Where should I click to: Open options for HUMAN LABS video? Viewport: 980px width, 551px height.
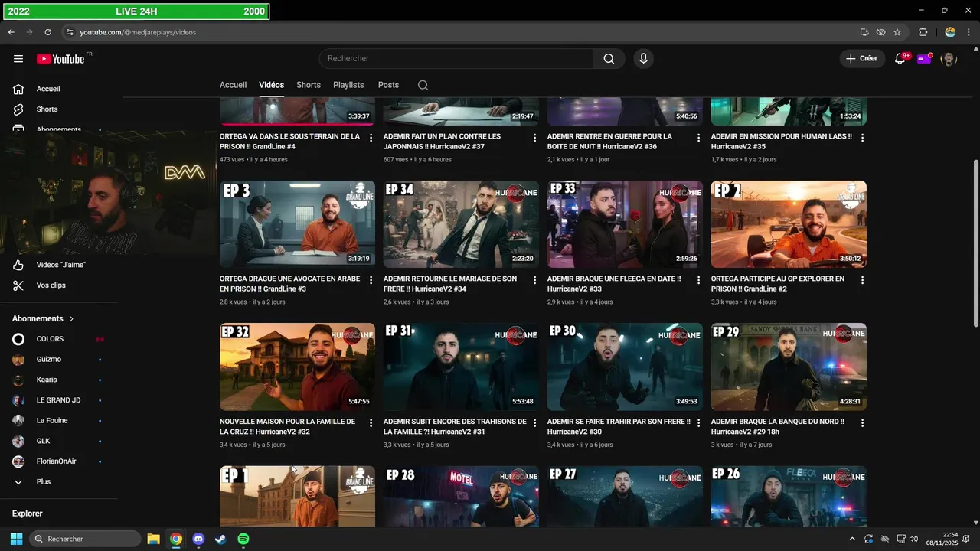(862, 138)
